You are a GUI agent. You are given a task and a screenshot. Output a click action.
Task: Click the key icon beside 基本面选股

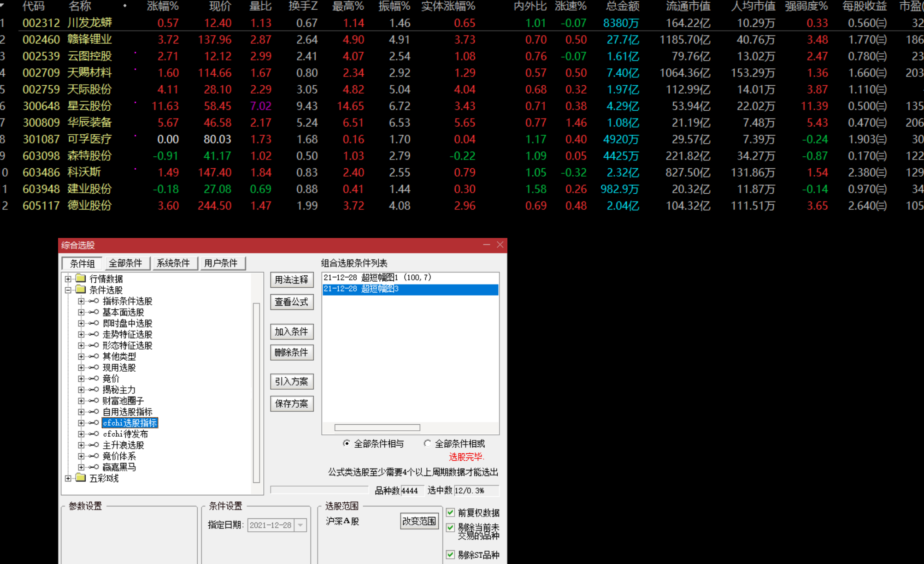pos(94,312)
